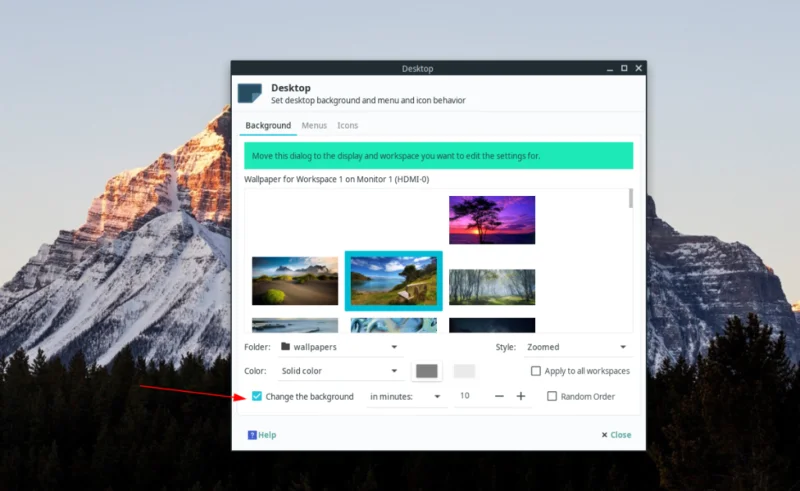The height and width of the screenshot is (491, 800).
Task: Decrease minutes with the minus button
Action: [499, 396]
